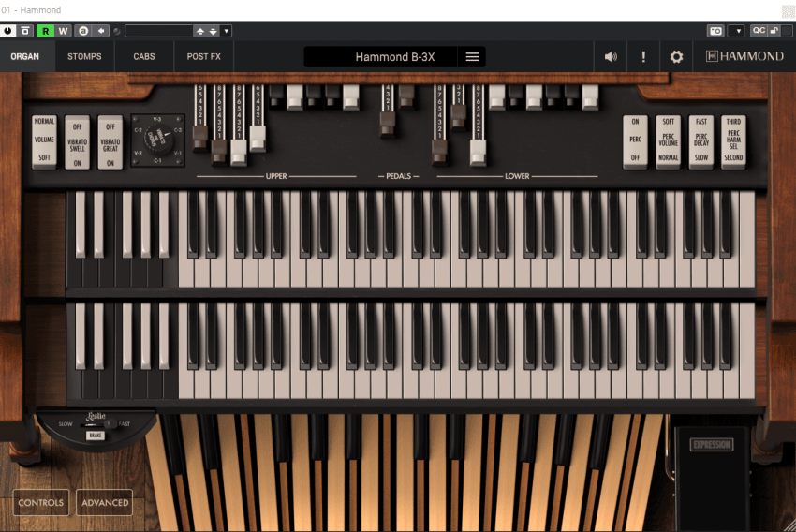Image resolution: width=796 pixels, height=532 pixels.
Task: Switch to the CABS tab
Action: pos(144,57)
